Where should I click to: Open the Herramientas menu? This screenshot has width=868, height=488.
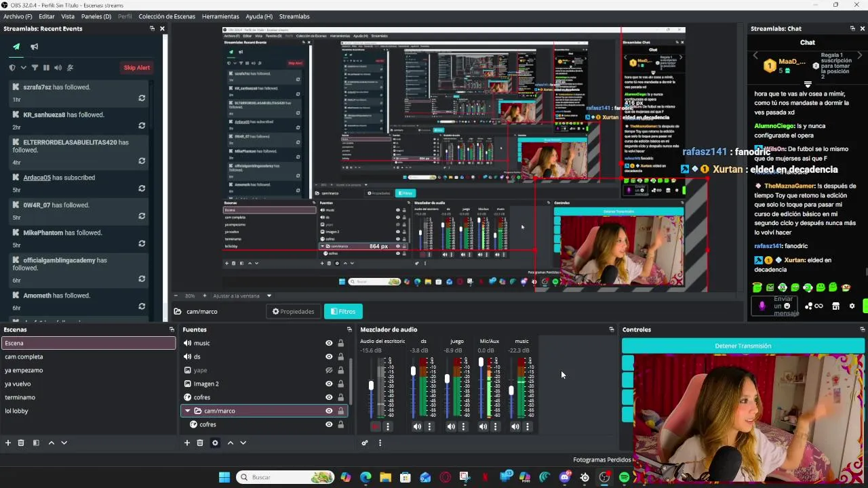[220, 16]
